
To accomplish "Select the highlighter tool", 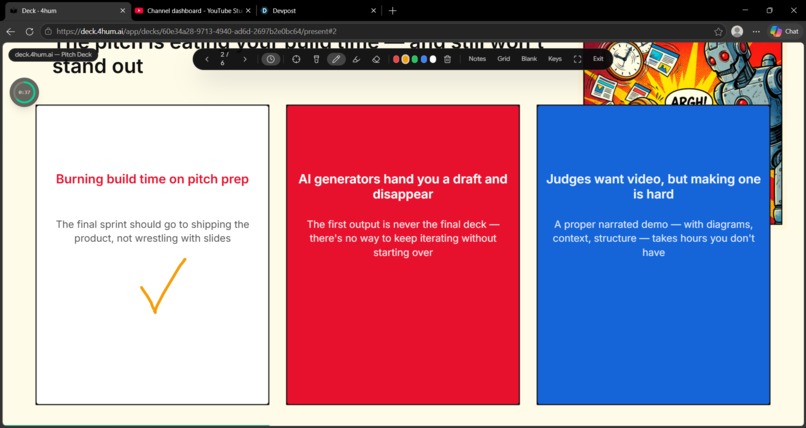I will (356, 59).
